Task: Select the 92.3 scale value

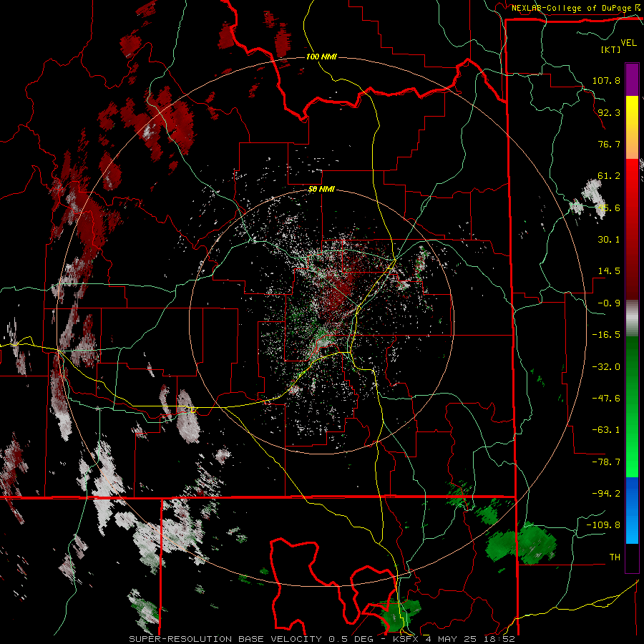Action: pos(609,112)
